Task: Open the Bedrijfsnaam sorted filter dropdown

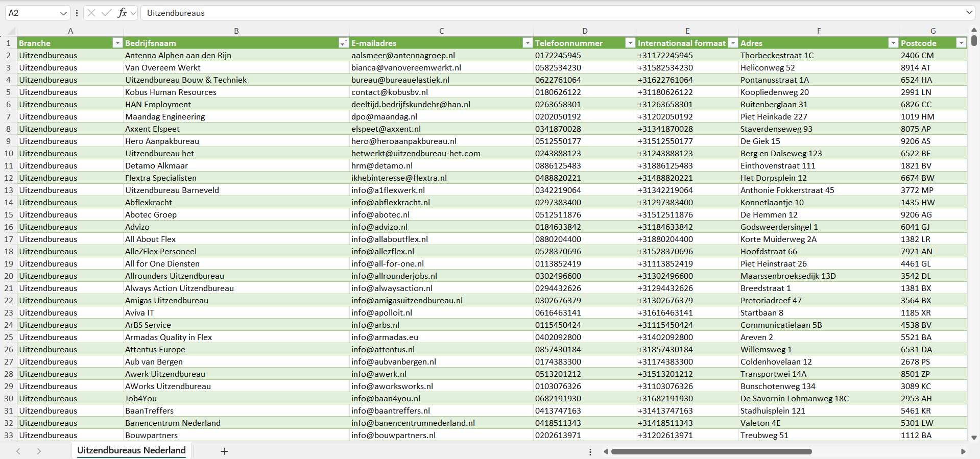Action: [344, 43]
